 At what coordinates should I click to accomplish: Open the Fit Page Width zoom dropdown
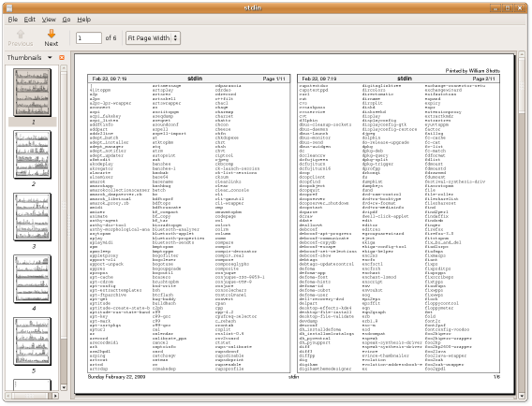[x=153, y=38]
